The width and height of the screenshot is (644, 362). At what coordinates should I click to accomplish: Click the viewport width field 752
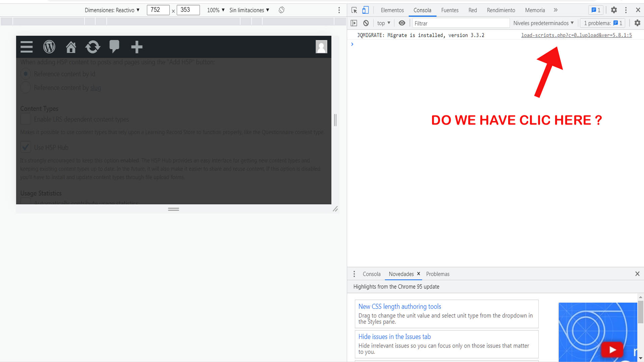[x=158, y=10]
